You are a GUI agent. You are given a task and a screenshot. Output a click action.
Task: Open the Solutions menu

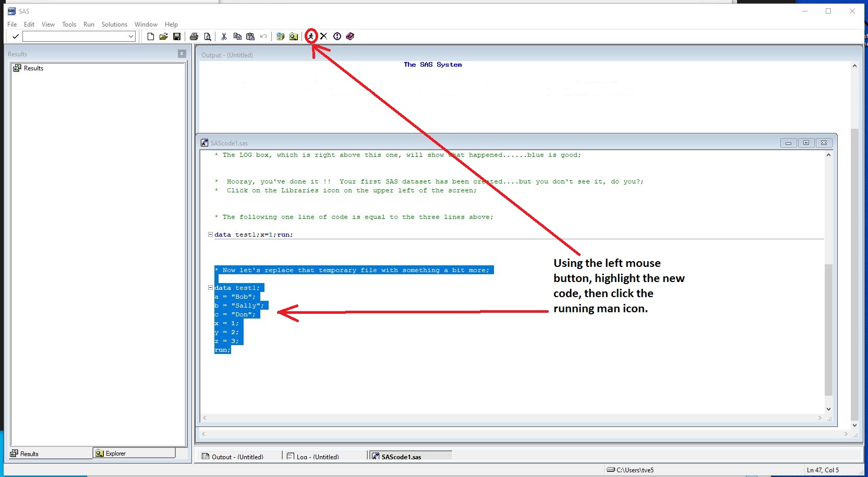[114, 25]
